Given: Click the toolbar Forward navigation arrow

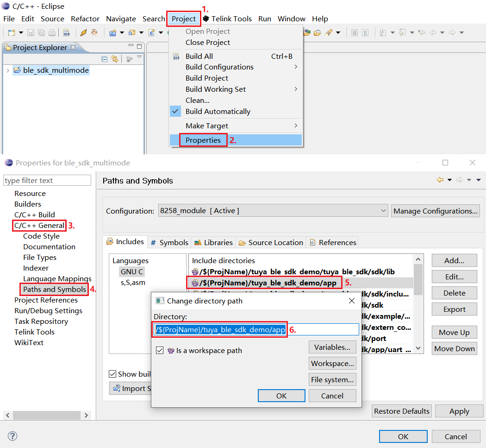Looking at the screenshot, I should (x=452, y=32).
